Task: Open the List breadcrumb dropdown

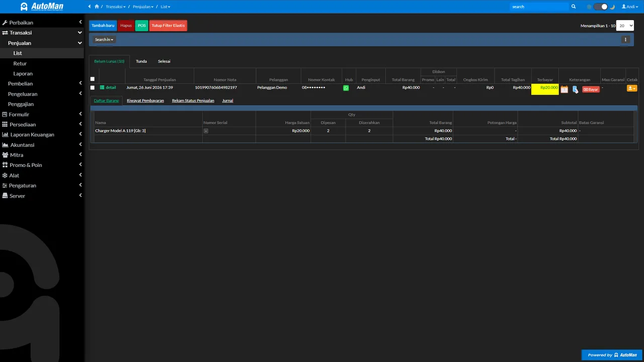Action: coord(166,7)
